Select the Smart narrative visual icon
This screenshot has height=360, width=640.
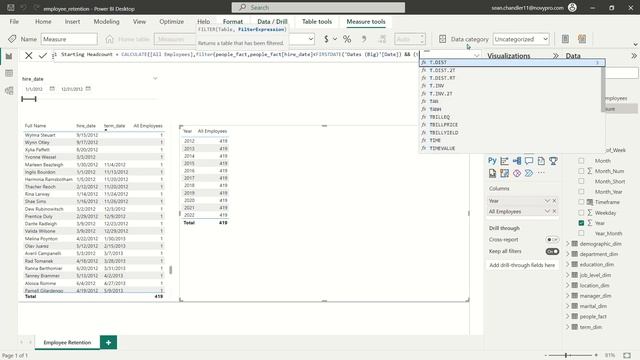[541, 161]
